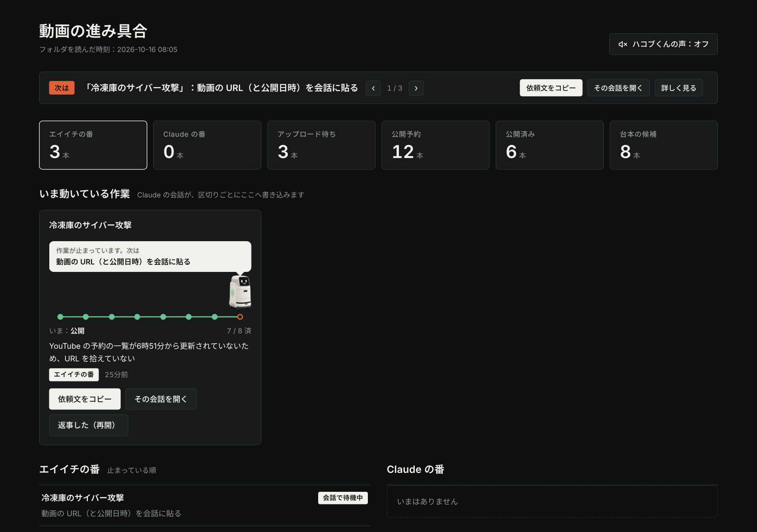
Task: Click the エイイチの番 badge in work card
Action: click(x=74, y=375)
